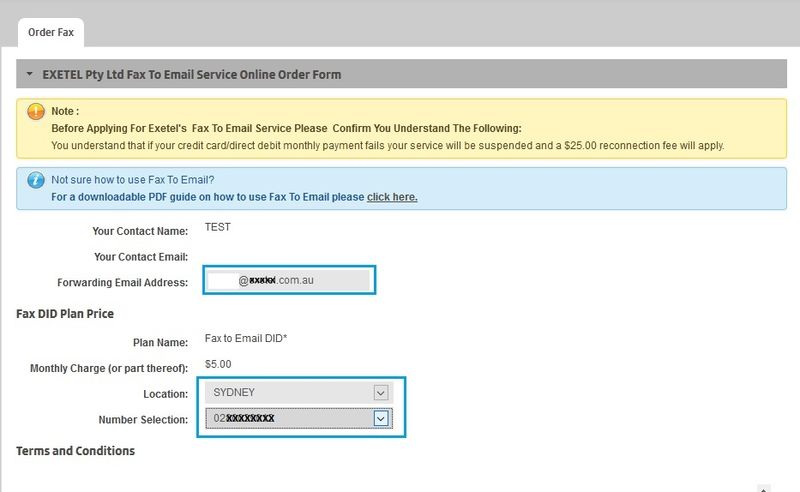Viewport: 800px width, 492px height.
Task: Open the PDF guide 'click here' link
Action: click(x=392, y=197)
